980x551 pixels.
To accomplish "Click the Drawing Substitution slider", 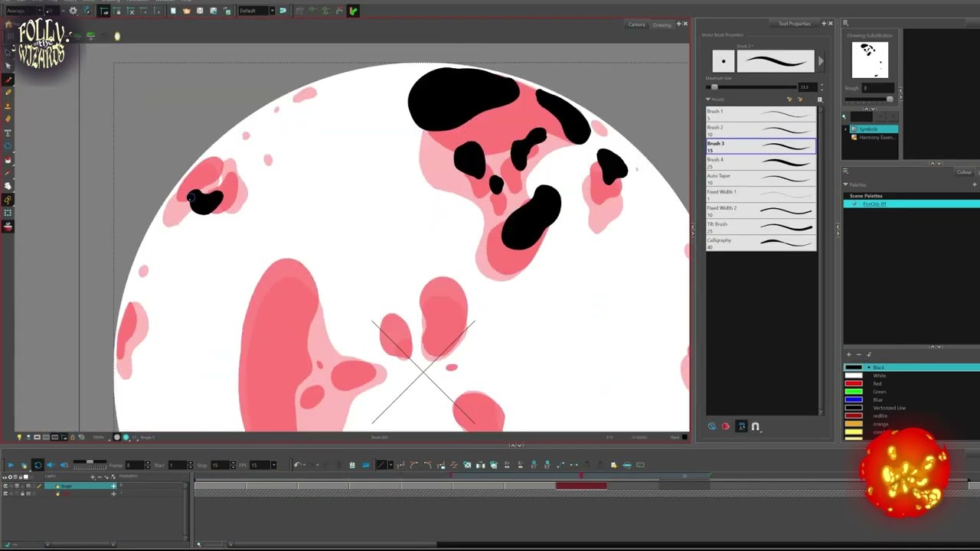I will [x=869, y=99].
